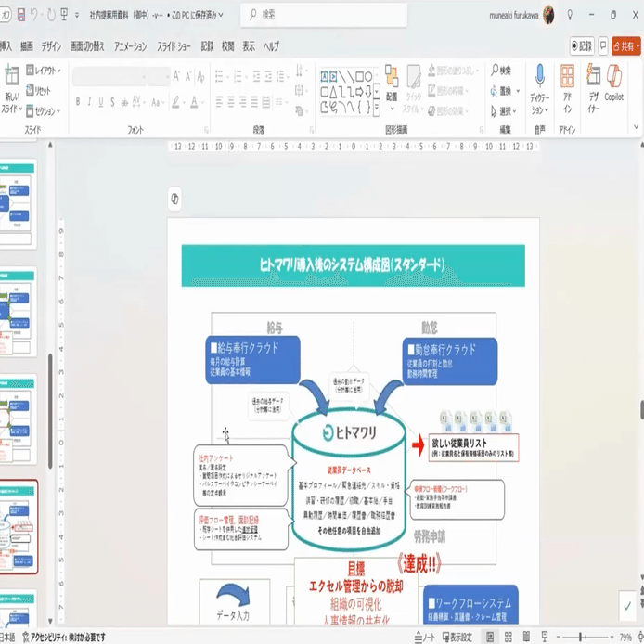Click the zoom slider handle
The width and height of the screenshot is (644, 644).
click(580, 637)
